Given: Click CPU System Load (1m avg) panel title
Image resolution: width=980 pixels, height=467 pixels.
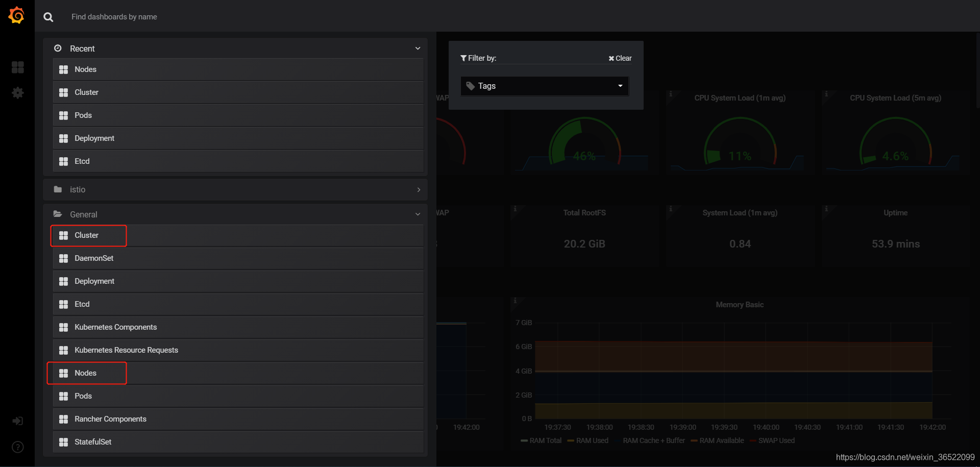Looking at the screenshot, I should tap(740, 98).
